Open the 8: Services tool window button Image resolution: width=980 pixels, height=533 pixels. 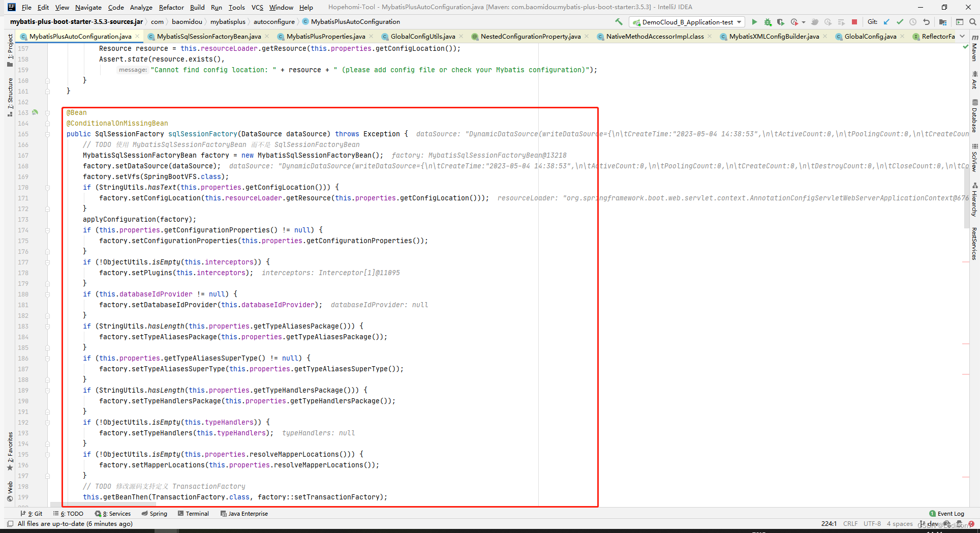click(113, 514)
